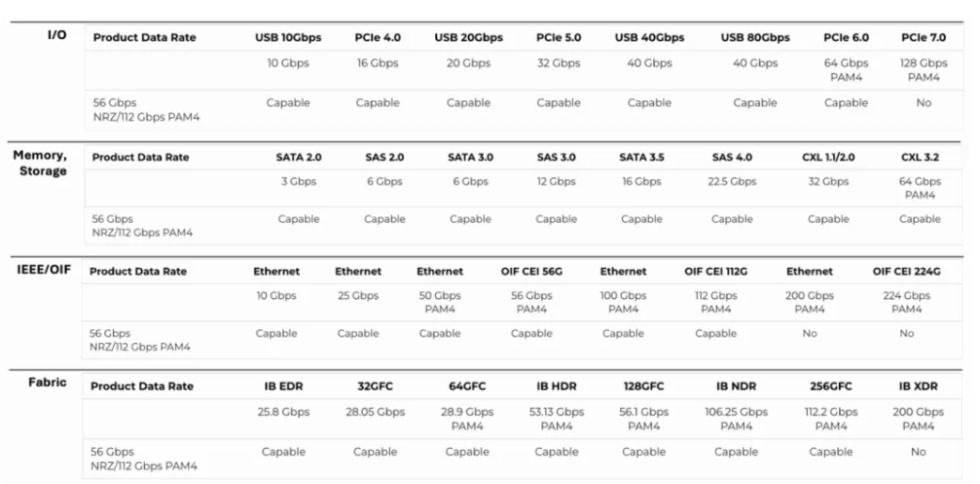Click the OIF CEI 56G column header
The width and height of the screenshot is (980, 484).
coord(531,272)
